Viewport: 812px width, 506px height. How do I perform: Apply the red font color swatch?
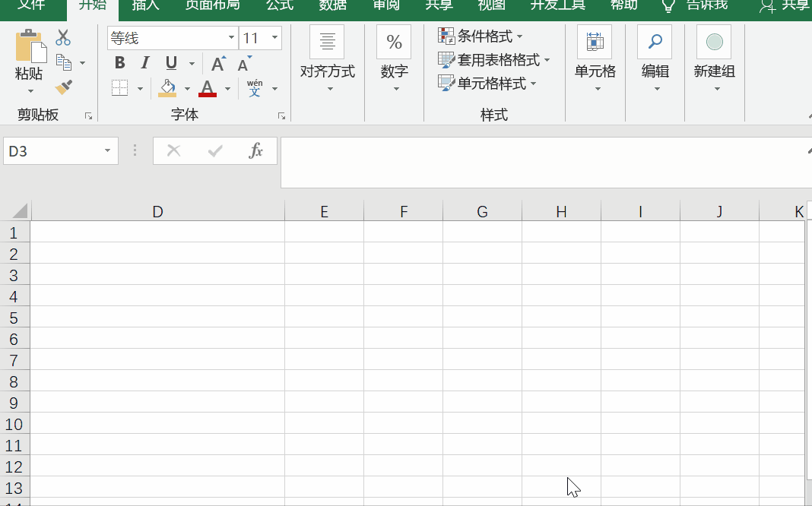pyautogui.click(x=207, y=88)
